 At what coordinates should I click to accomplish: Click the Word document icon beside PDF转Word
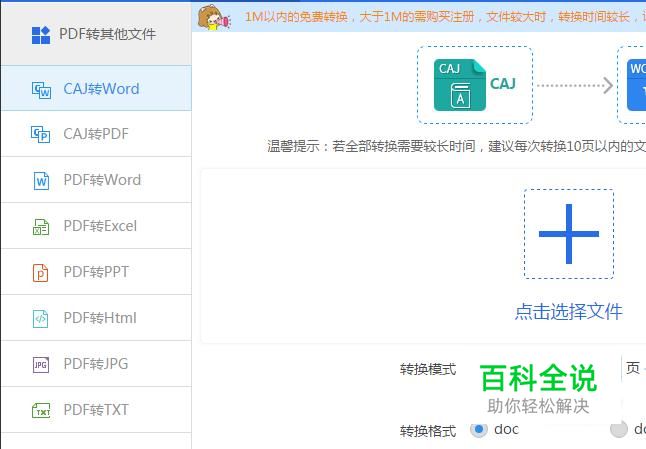point(41,181)
